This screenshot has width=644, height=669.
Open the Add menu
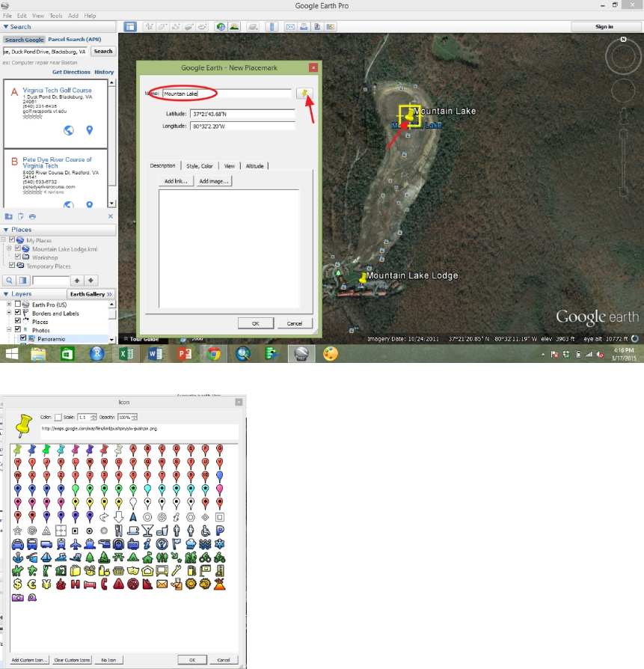coord(73,16)
